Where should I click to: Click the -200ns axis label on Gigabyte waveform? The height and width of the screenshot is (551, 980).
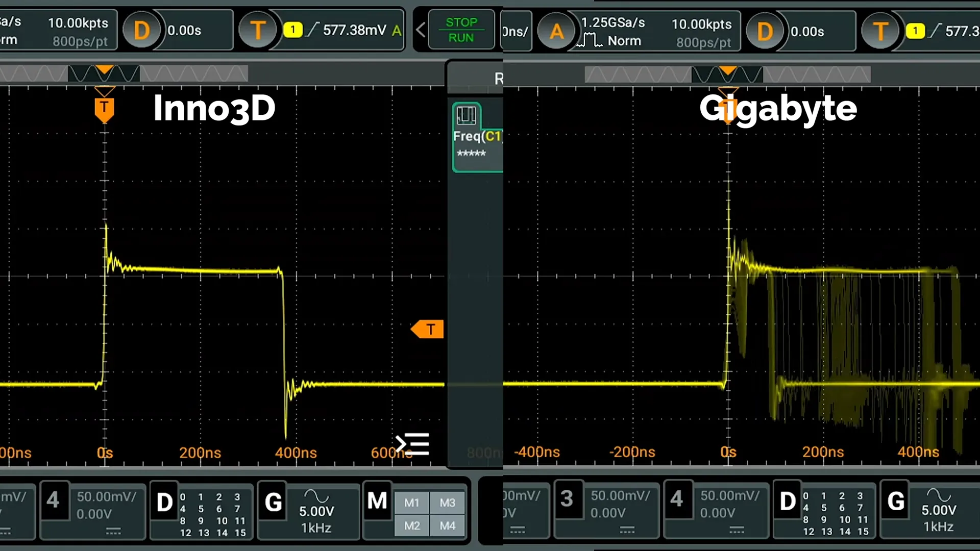pyautogui.click(x=632, y=452)
